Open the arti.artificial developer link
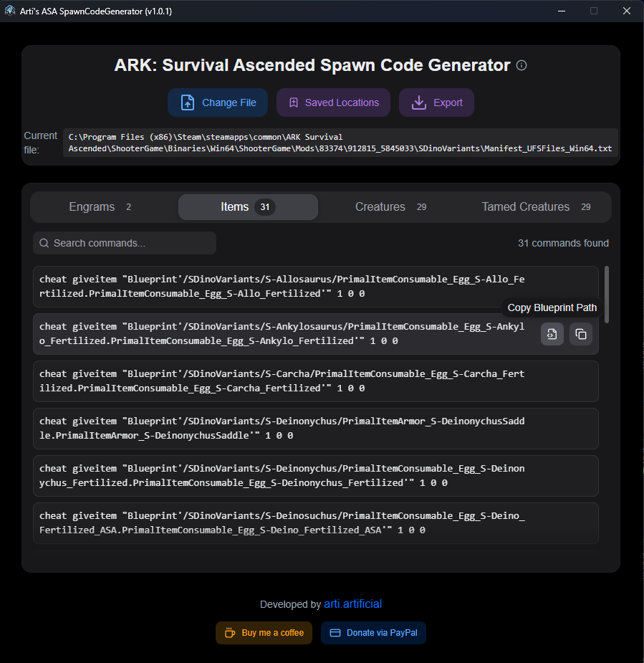The height and width of the screenshot is (663, 644). [353, 604]
